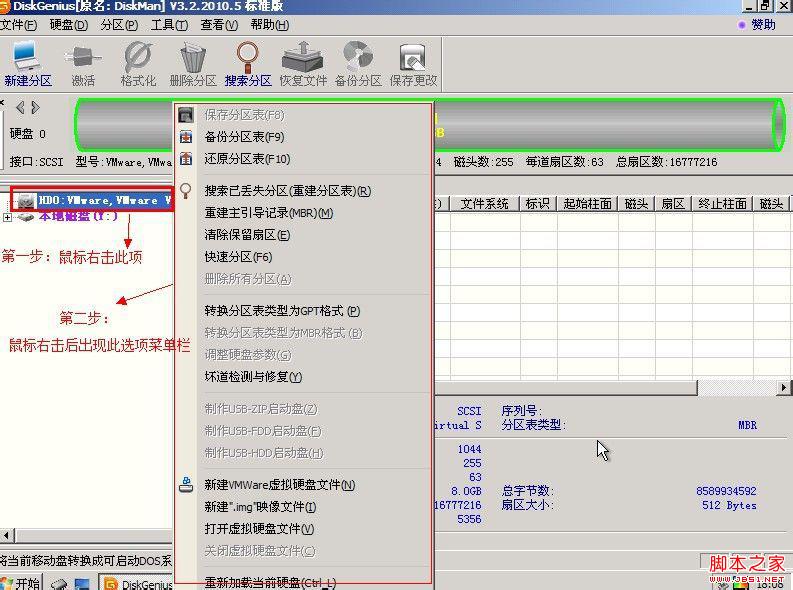Open the 工具(T) menu
This screenshot has height=590, width=793.
point(169,25)
